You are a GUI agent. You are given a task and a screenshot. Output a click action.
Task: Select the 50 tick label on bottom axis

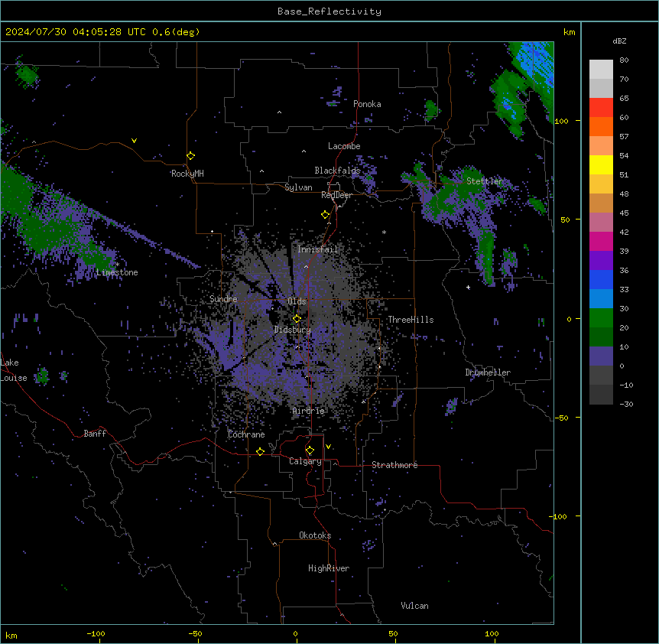(x=393, y=633)
